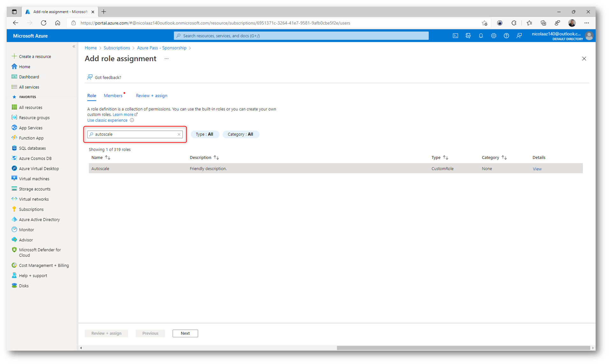Open the Category : All filter
This screenshot has height=364, width=609.
click(240, 134)
